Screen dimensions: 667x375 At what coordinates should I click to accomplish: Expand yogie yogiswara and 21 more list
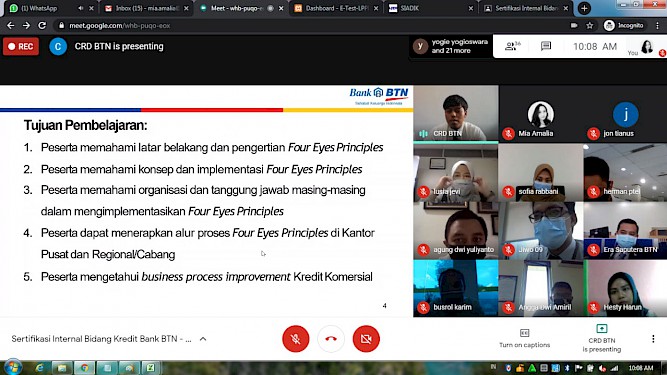(451, 46)
